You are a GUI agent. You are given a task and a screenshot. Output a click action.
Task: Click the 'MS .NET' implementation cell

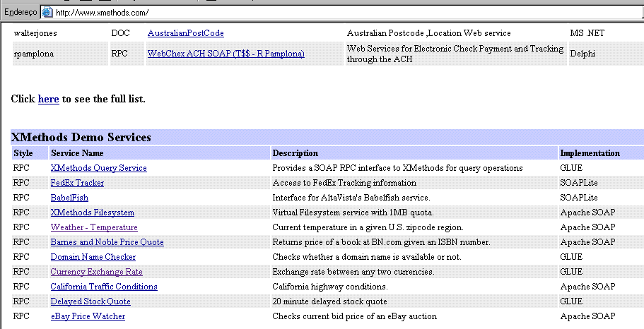tap(587, 33)
